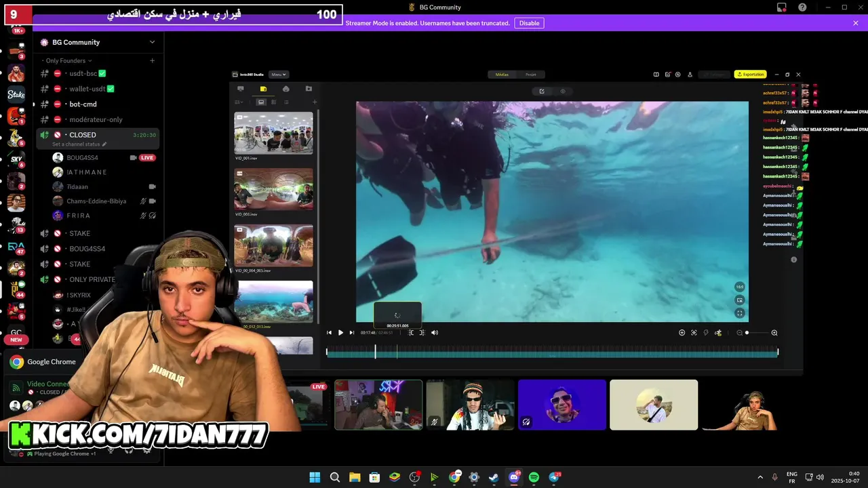Image resolution: width=868 pixels, height=488 pixels.
Task: Open the import folder icon in media panel
Action: click(x=309, y=89)
